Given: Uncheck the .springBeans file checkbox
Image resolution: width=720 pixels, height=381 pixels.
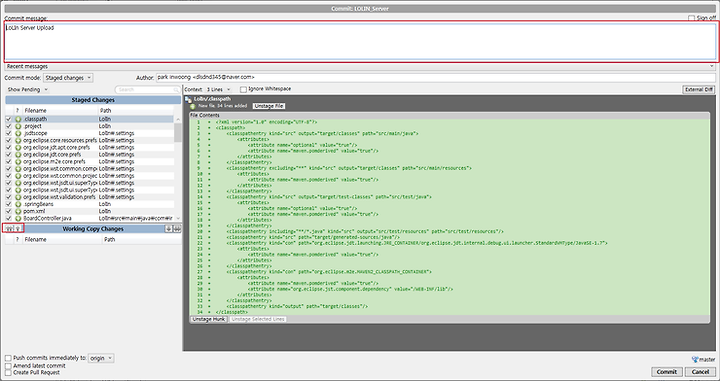Looking at the screenshot, I should [x=8, y=204].
